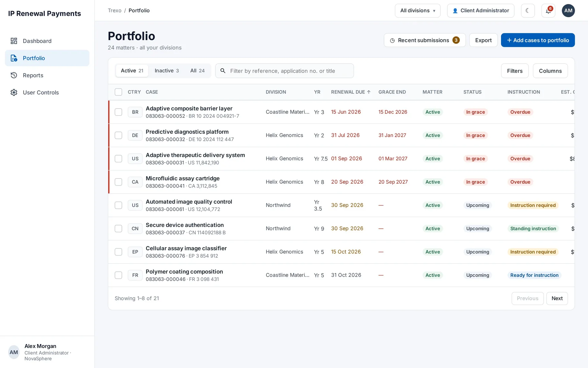Click the Standing instruction badge
Screen dimensions: 588x368
click(x=533, y=228)
